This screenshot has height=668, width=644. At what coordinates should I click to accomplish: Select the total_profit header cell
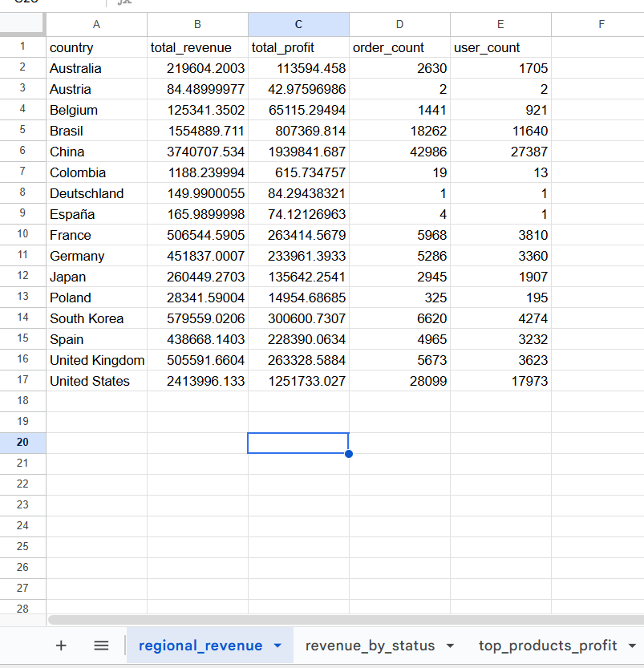tap(298, 47)
